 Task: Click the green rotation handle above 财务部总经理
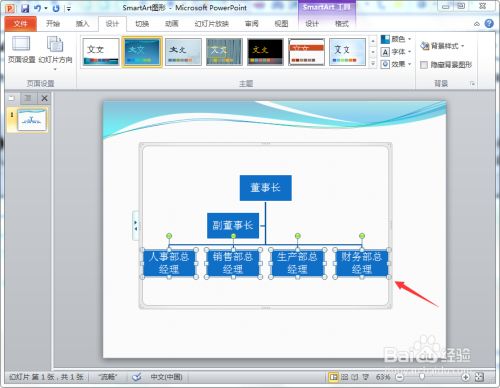(362, 236)
